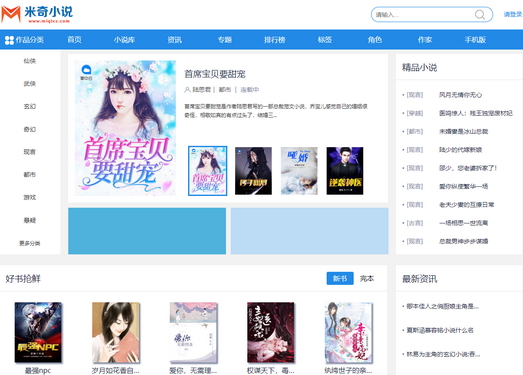The image size is (523, 375).
Task: Click the magnifier search icon
Action: tap(480, 15)
